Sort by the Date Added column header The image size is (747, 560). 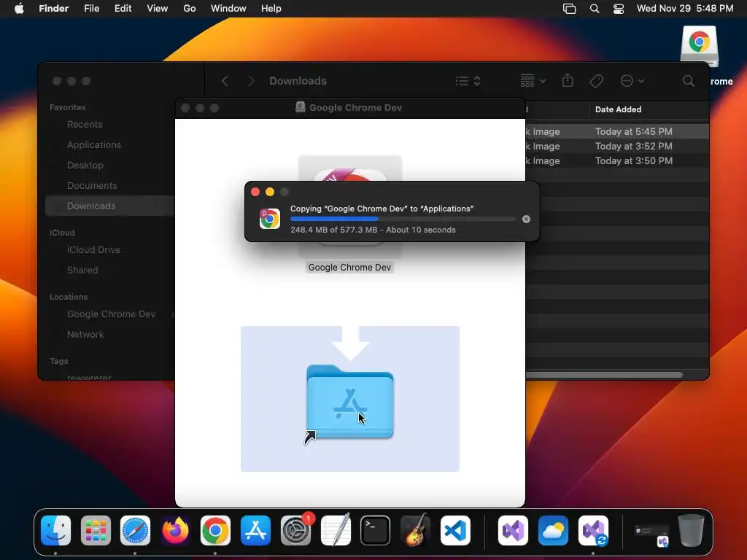[619, 109]
